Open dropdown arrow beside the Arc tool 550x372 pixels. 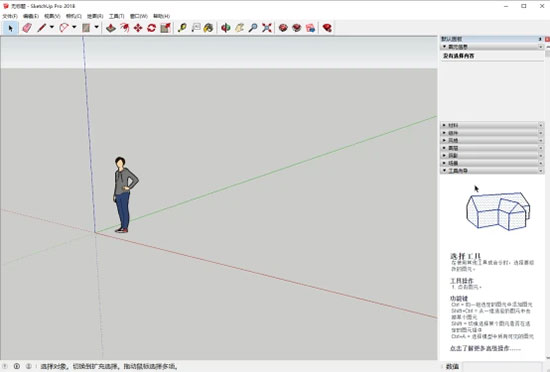[74, 27]
